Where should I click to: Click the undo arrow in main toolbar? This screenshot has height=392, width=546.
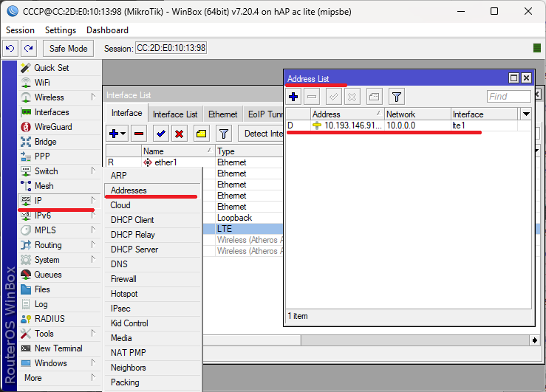coord(10,48)
